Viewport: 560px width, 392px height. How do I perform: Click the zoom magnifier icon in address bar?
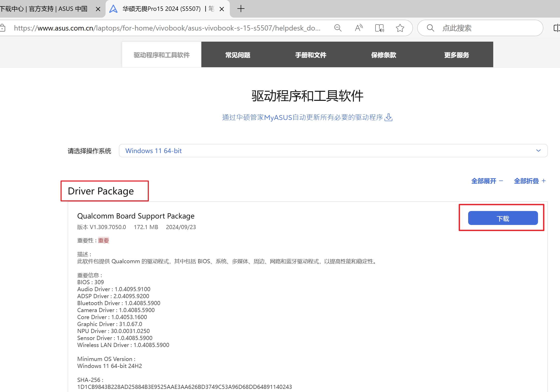[338, 28]
